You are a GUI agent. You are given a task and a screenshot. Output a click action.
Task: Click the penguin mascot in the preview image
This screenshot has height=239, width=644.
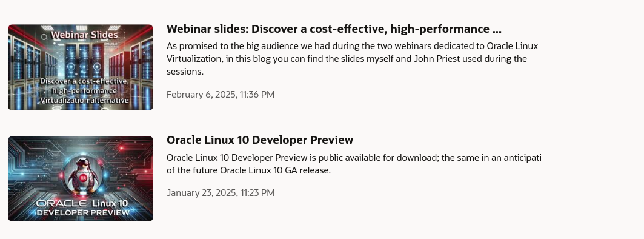[84, 175]
